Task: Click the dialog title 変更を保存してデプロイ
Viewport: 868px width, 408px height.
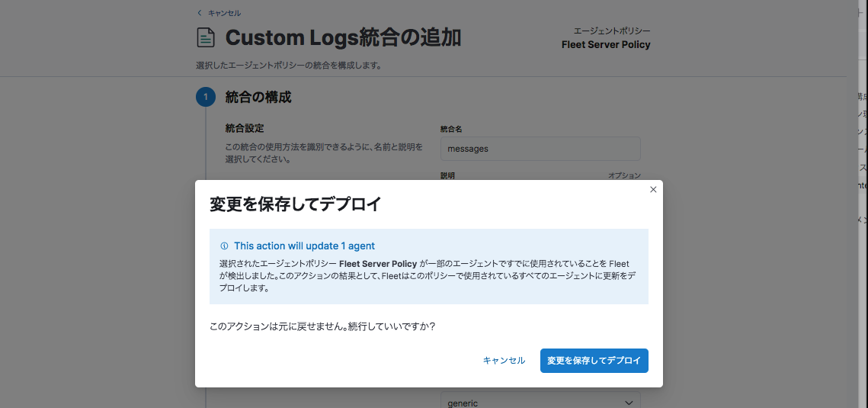Action: [x=296, y=204]
